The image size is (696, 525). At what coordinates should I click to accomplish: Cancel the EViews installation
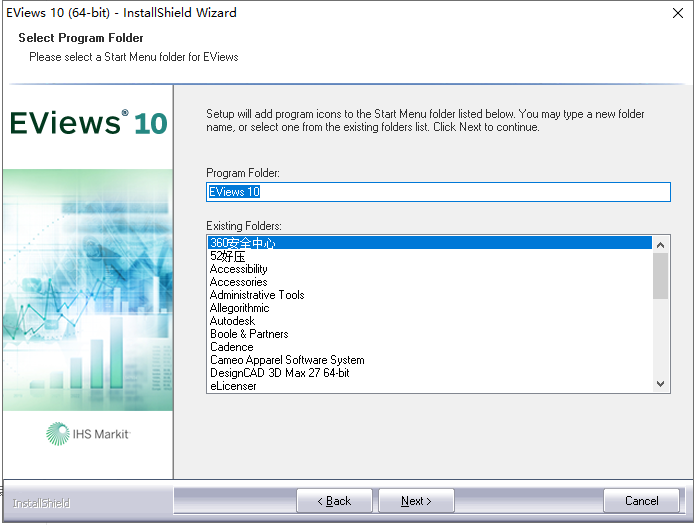[x=641, y=501]
